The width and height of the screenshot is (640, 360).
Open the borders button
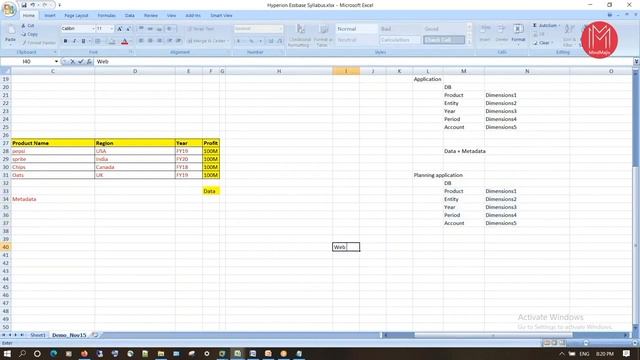[98, 41]
